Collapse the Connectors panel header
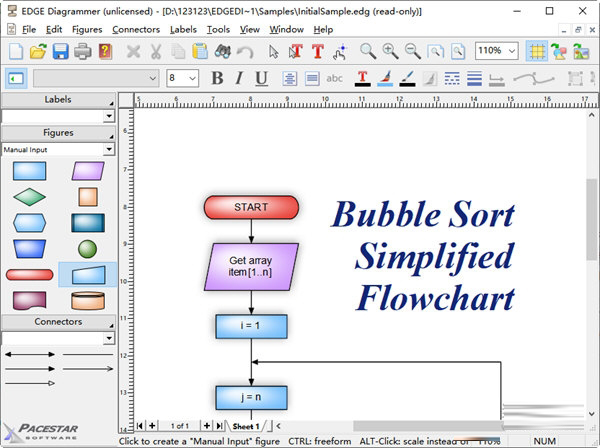 pos(58,322)
